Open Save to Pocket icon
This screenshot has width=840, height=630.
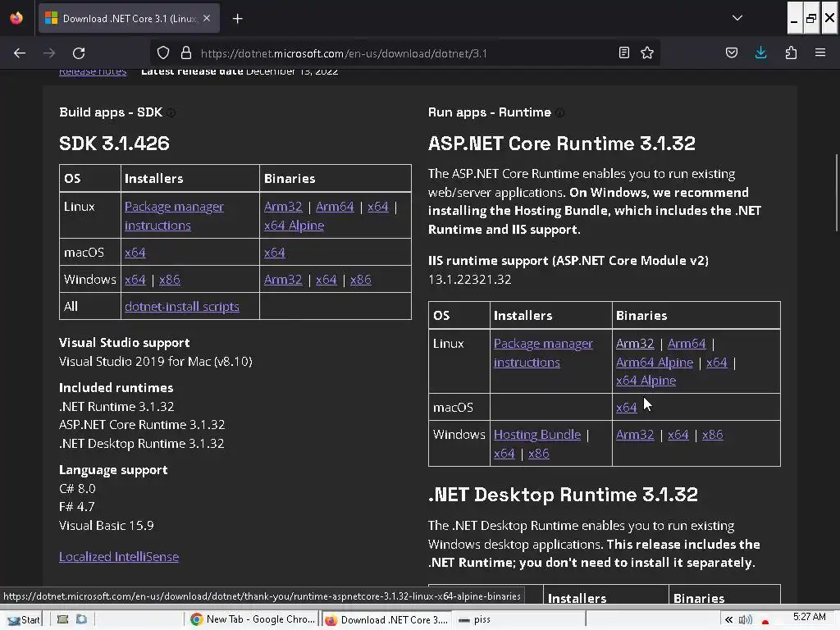pyautogui.click(x=731, y=52)
